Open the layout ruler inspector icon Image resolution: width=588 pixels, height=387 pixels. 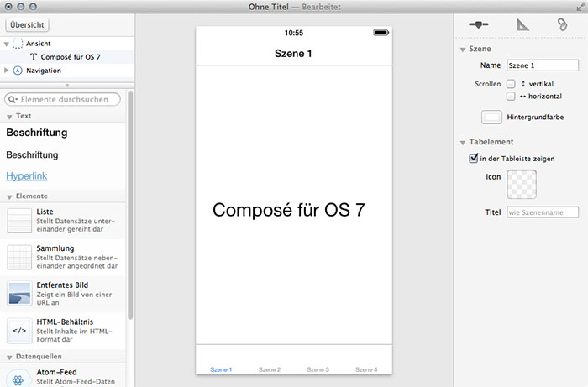522,24
